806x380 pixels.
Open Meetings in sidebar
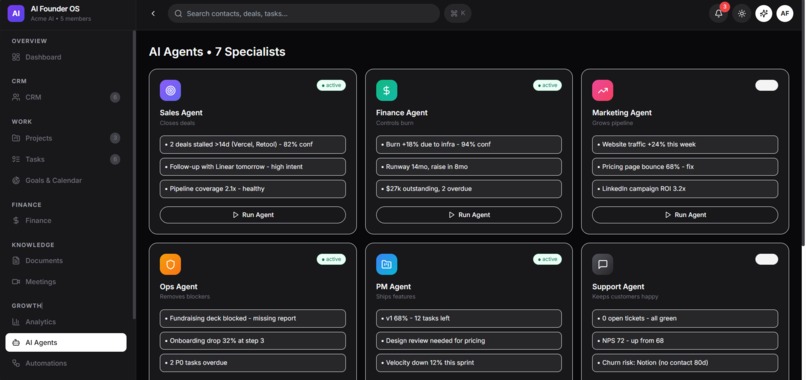click(66, 282)
